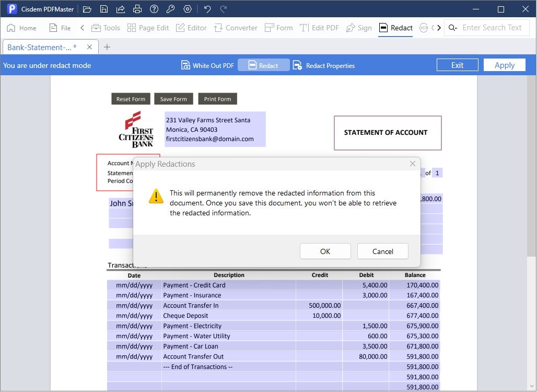This screenshot has height=392, width=537.
Task: Add a new tab with plus button
Action: click(107, 47)
